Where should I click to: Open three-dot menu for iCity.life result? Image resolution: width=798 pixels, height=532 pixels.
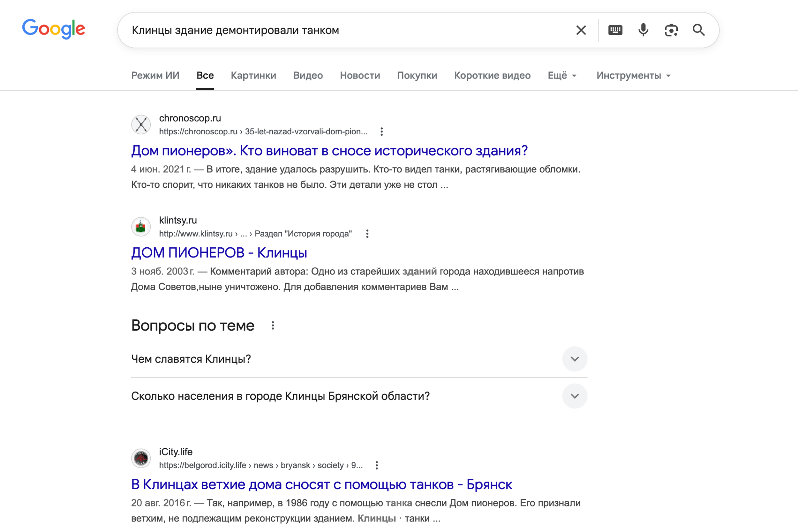point(377,466)
